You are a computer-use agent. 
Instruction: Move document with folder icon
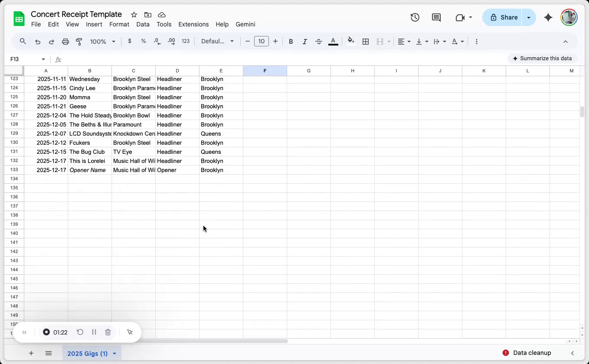pyautogui.click(x=148, y=15)
